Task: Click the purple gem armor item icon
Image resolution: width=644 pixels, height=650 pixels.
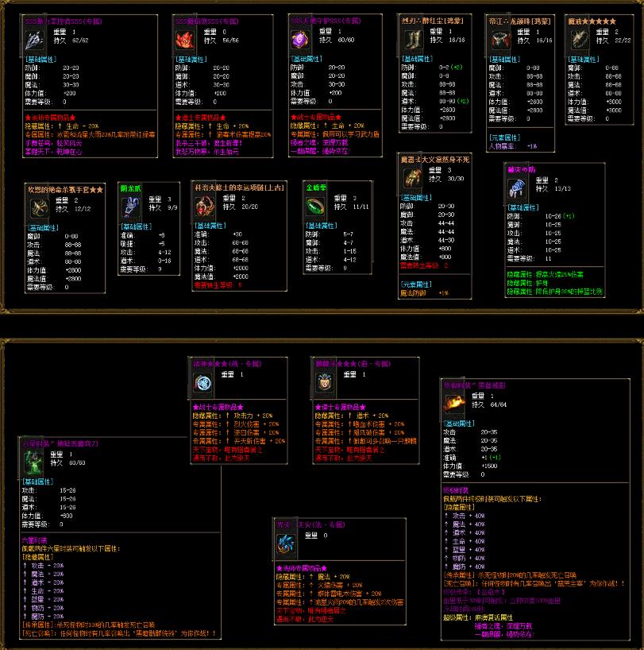Action: coord(299,40)
